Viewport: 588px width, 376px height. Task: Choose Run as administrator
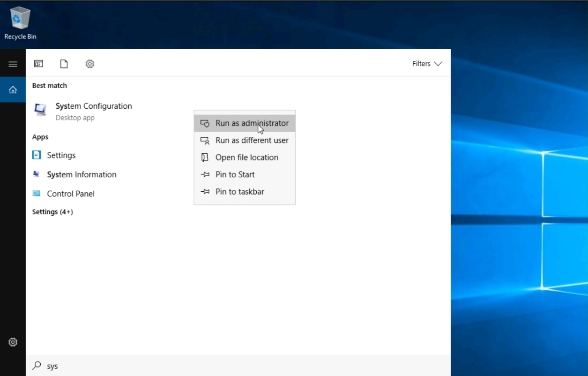(x=252, y=123)
